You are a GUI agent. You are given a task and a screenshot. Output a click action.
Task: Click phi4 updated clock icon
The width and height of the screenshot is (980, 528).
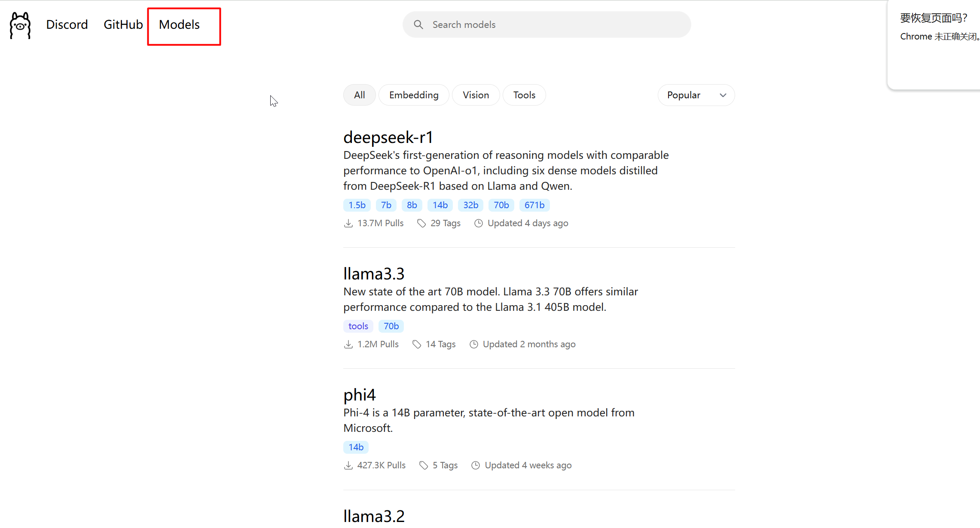476,466
